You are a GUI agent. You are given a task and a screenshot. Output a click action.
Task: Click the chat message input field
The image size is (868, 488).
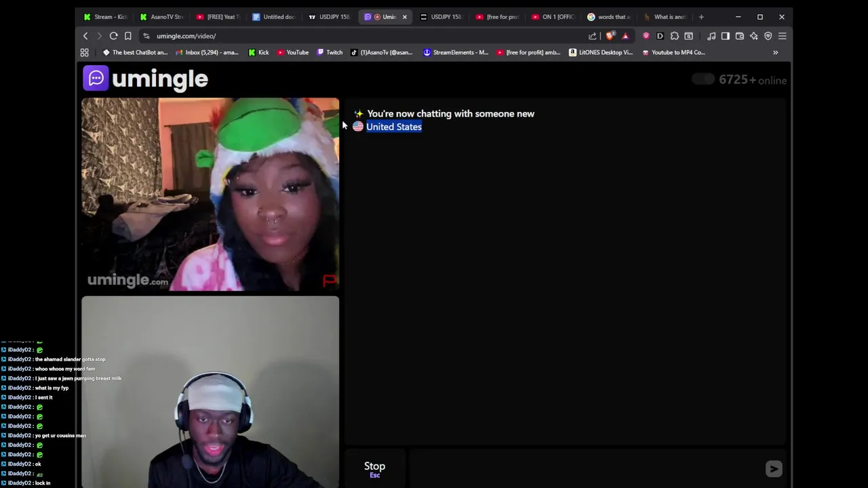[587, 468]
